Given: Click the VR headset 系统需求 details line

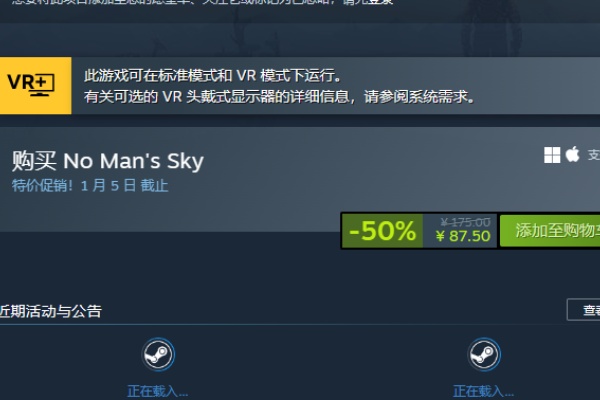Looking at the screenshot, I should point(279,97).
